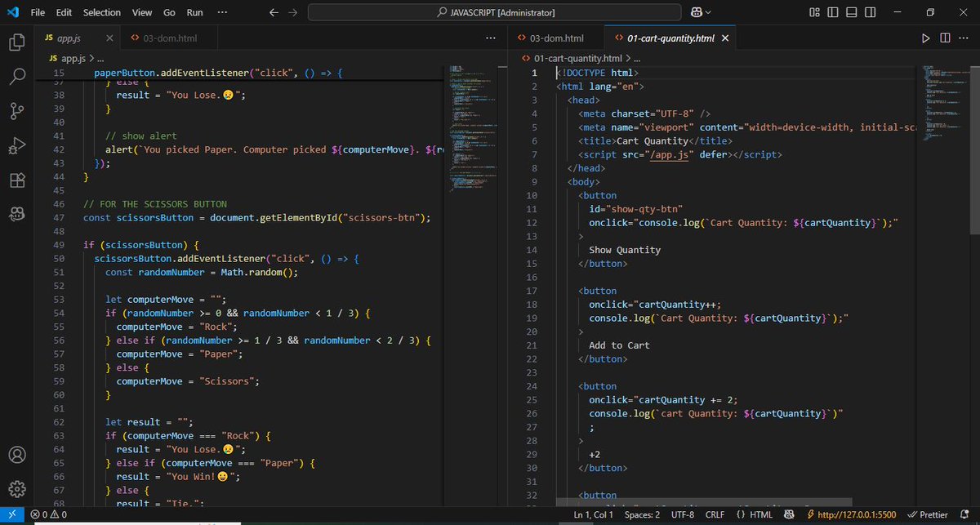Open the View menu
Screen dimensions: 980x525
point(142,12)
